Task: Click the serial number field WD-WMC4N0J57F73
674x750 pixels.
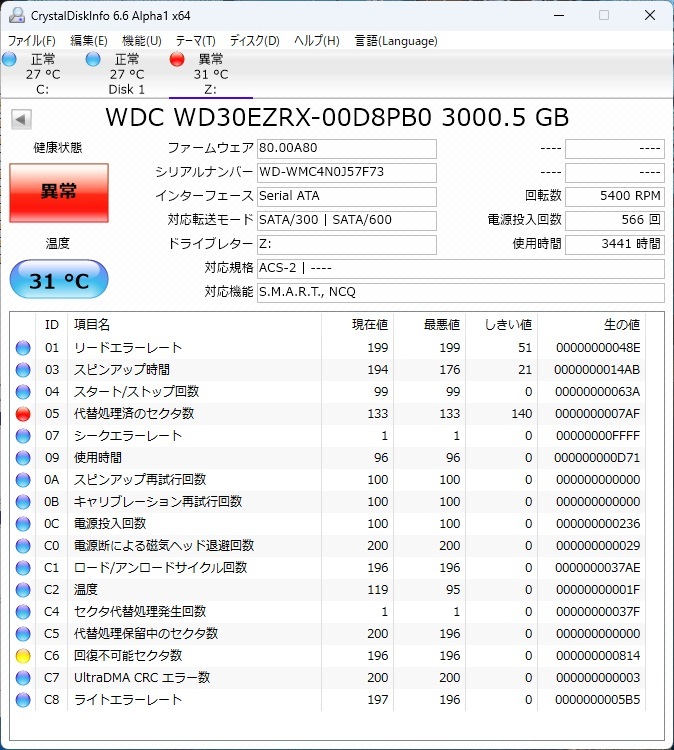Action: tap(346, 172)
